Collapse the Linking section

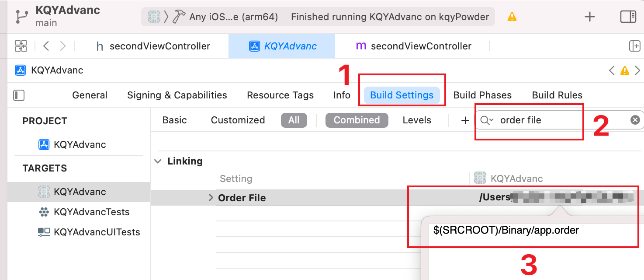pos(158,161)
